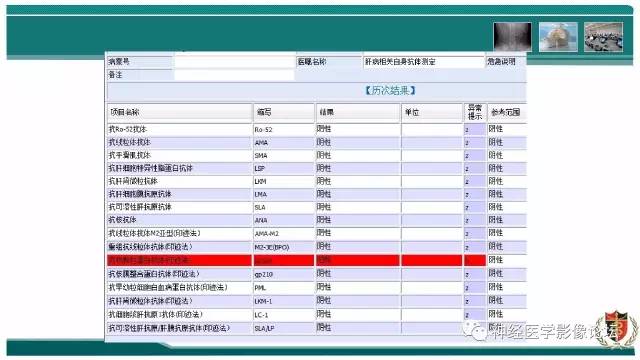Click the 抗Ro-52抗体 item name
The width and height of the screenshot is (640, 360).
(127, 129)
